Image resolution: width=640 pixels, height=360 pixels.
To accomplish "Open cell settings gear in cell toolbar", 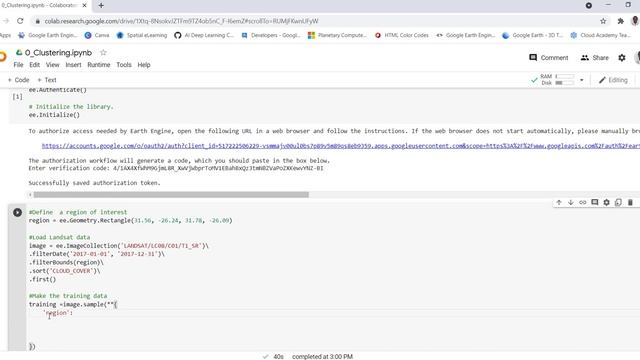I will (606, 202).
